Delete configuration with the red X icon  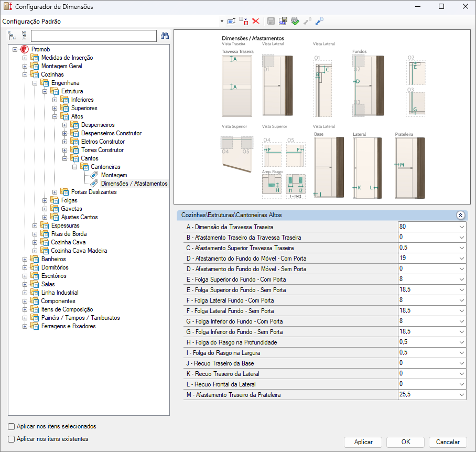(x=256, y=21)
